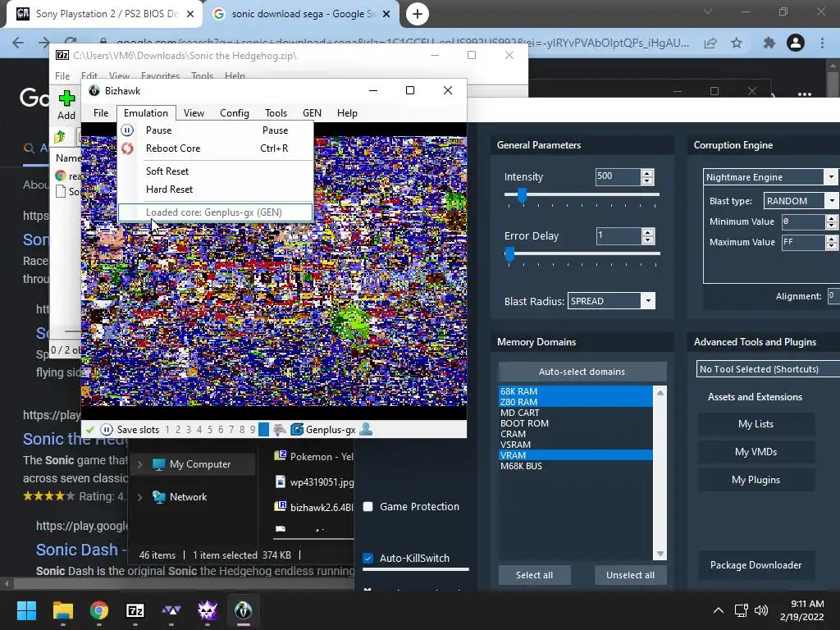Toggle the Auto-KillSwitch checkbox
Image resolution: width=840 pixels, height=630 pixels.
point(368,558)
